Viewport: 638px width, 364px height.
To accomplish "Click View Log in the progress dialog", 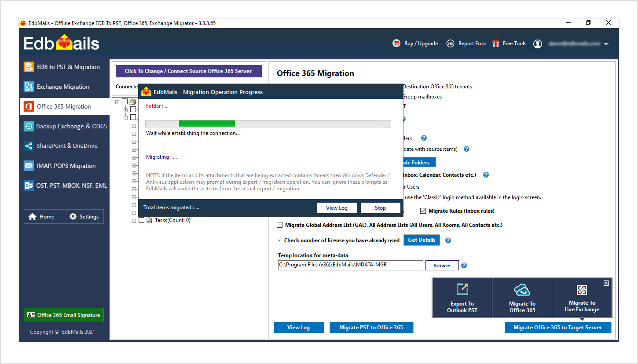I will pos(337,208).
